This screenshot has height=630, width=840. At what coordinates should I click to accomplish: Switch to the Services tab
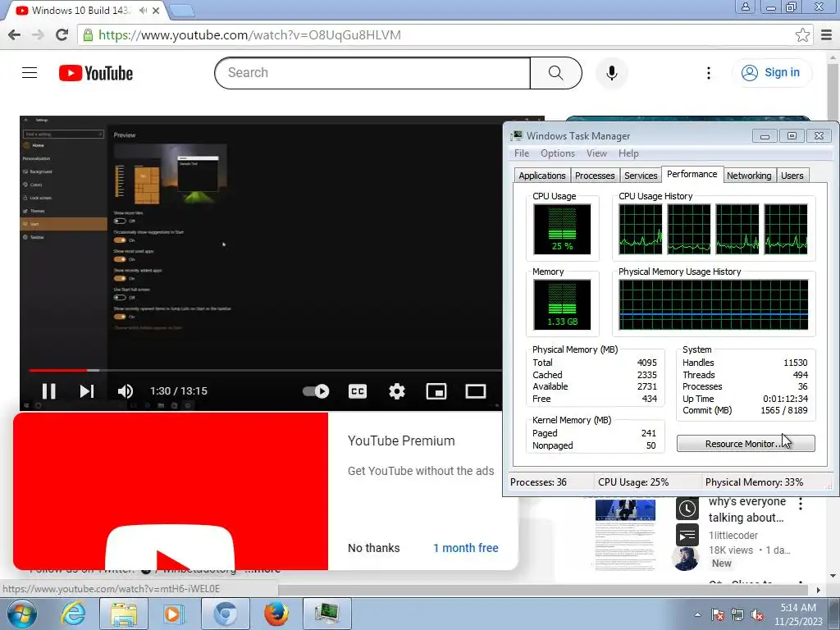641,176
